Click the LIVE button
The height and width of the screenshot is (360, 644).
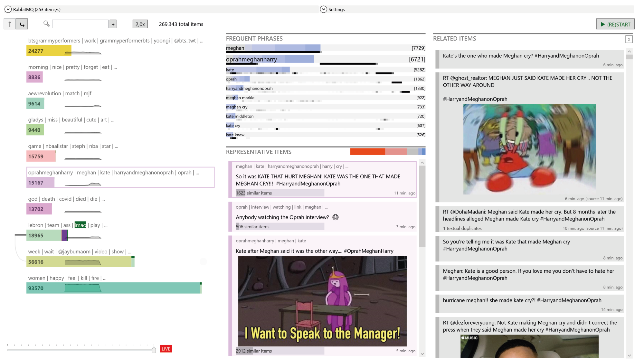coord(166,349)
